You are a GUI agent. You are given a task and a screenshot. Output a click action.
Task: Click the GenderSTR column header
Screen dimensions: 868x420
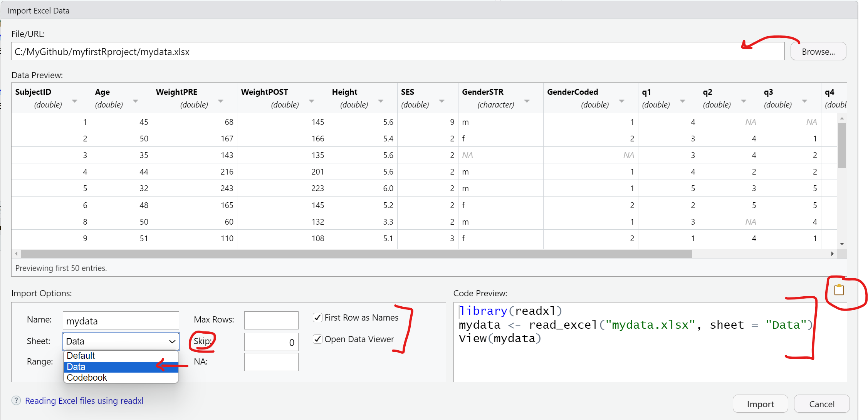[x=500, y=98]
